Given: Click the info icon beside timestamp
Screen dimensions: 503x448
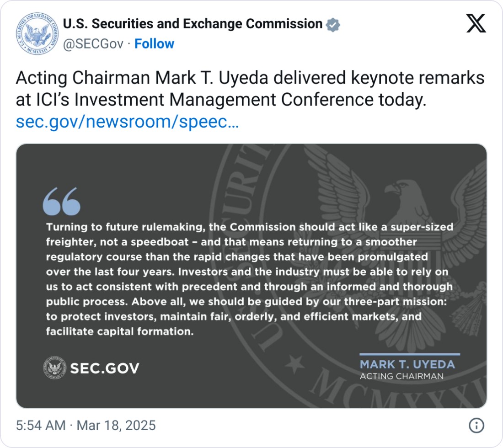Looking at the screenshot, I should [476, 426].
